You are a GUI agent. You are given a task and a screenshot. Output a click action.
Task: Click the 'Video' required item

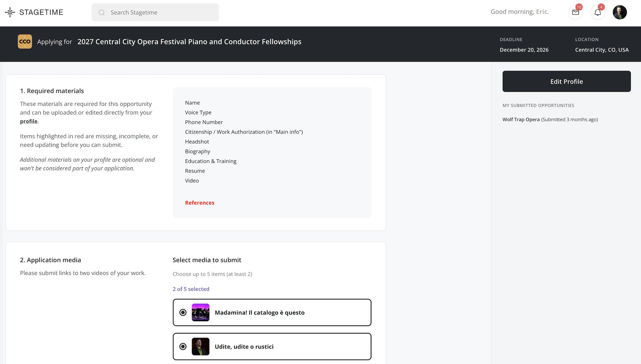point(192,181)
